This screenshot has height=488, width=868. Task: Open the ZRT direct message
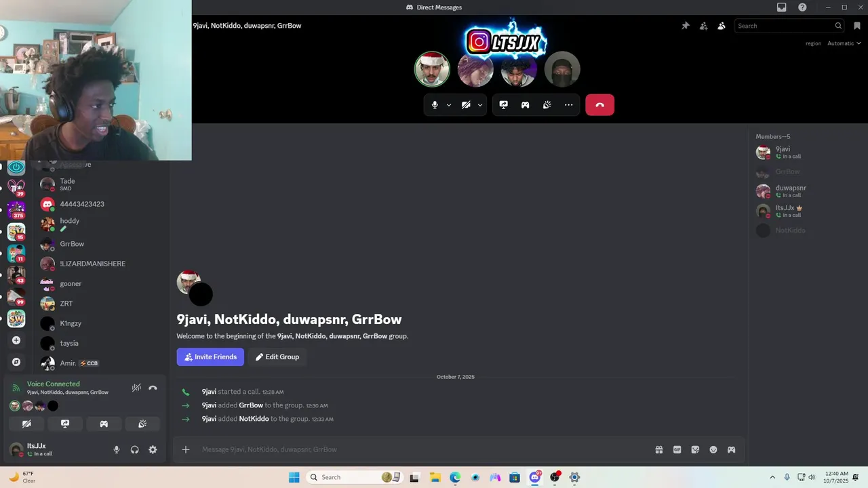click(x=102, y=304)
